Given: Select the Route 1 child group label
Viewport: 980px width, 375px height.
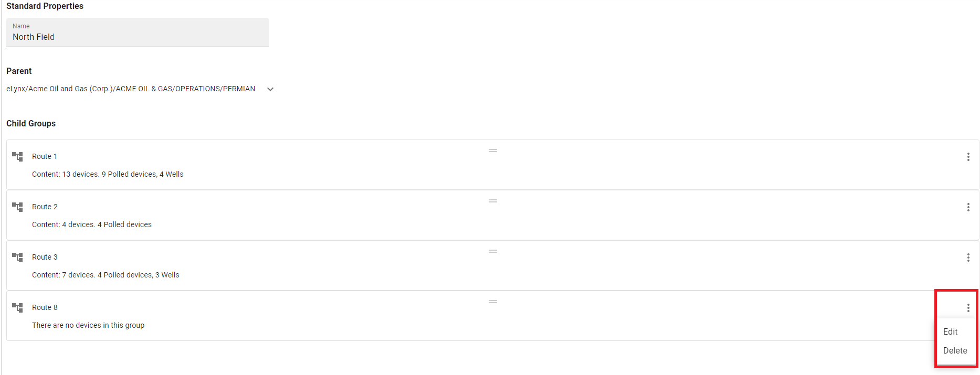Looking at the screenshot, I should [x=45, y=156].
